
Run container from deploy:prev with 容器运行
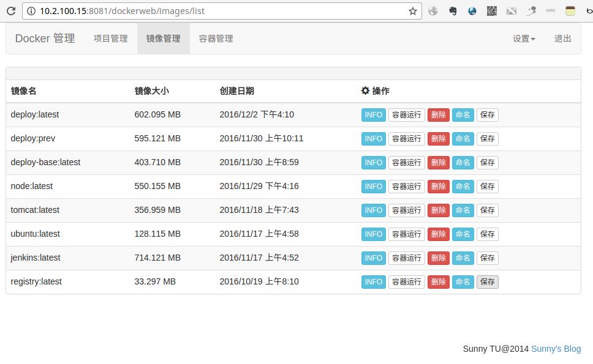point(407,139)
